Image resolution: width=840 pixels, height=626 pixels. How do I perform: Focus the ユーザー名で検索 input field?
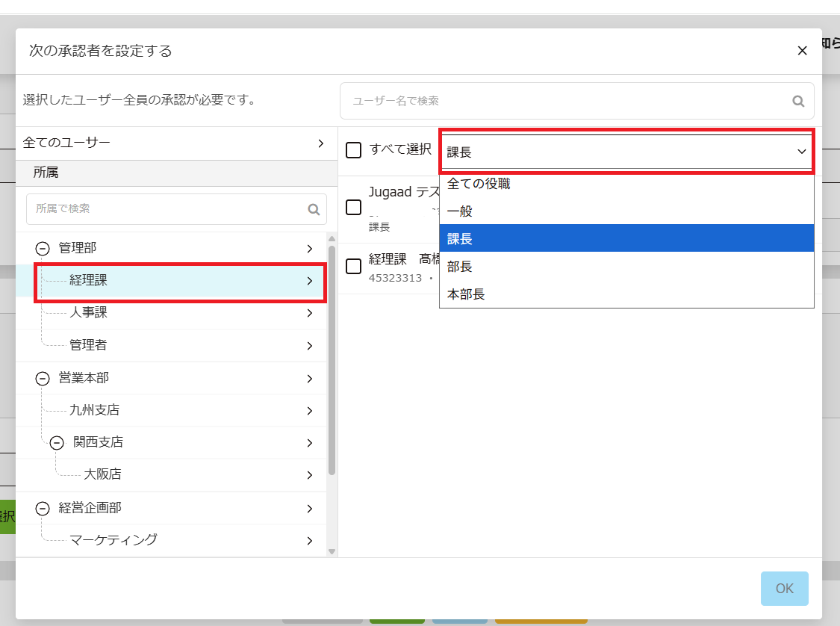(x=567, y=101)
